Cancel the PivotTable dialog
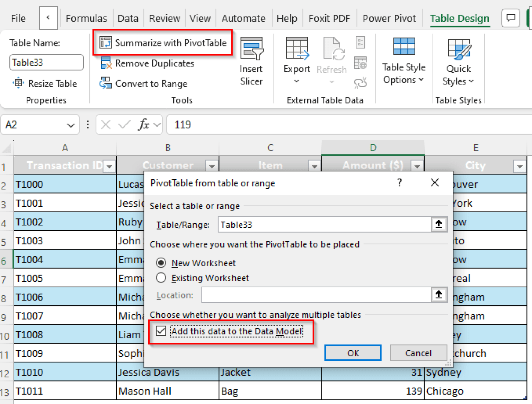 pos(418,353)
